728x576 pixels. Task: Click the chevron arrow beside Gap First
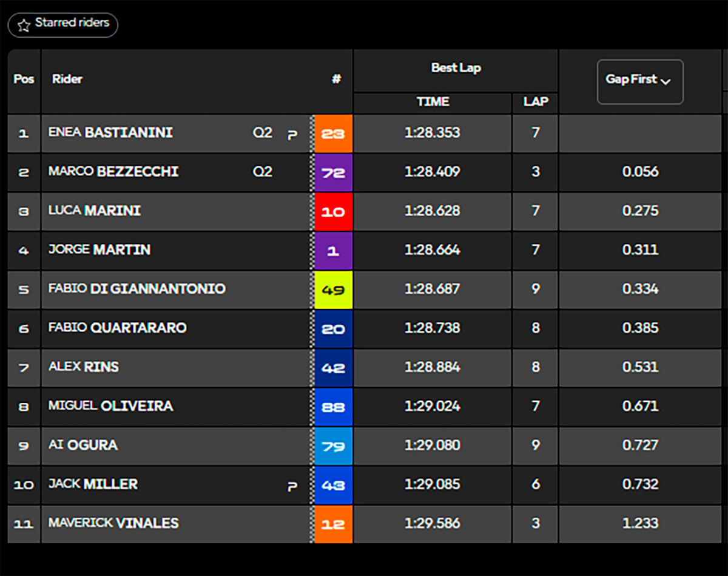coord(666,82)
